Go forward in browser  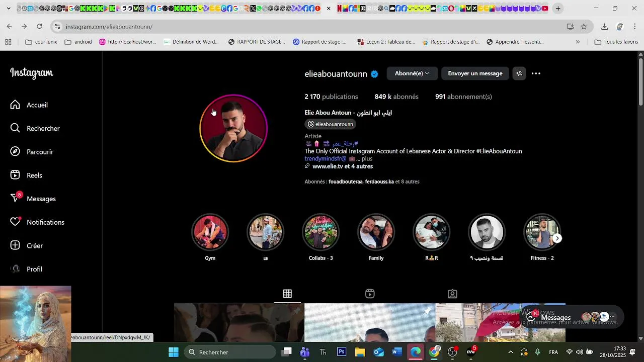(x=24, y=26)
